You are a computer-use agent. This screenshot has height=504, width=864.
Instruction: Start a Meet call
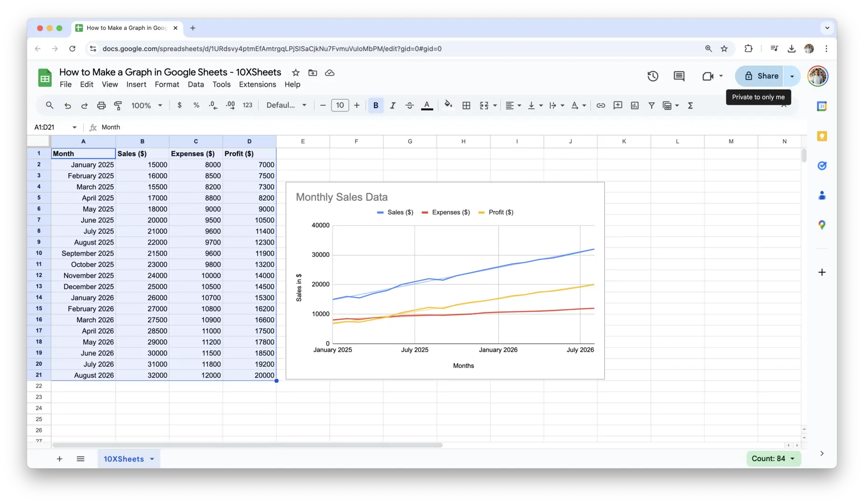pos(708,76)
